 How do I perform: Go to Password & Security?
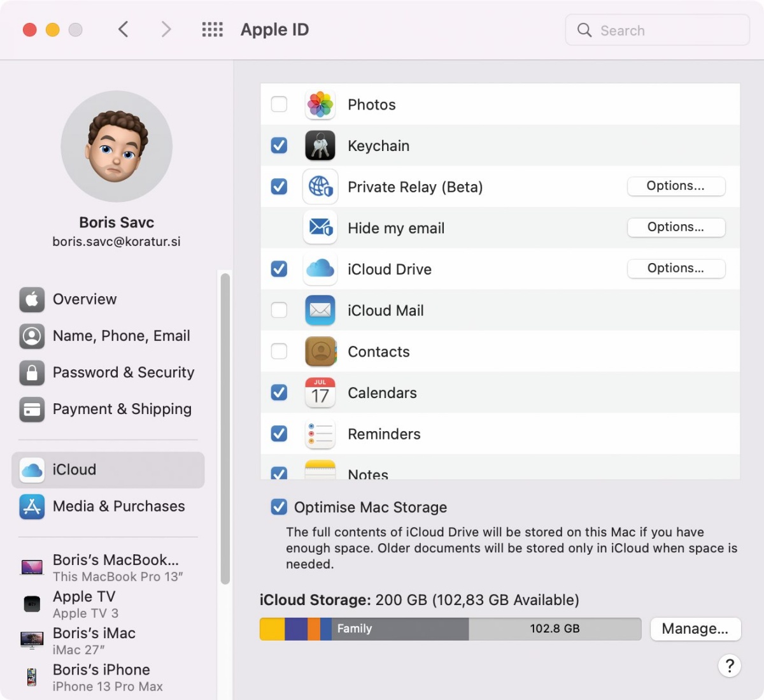(x=108, y=373)
